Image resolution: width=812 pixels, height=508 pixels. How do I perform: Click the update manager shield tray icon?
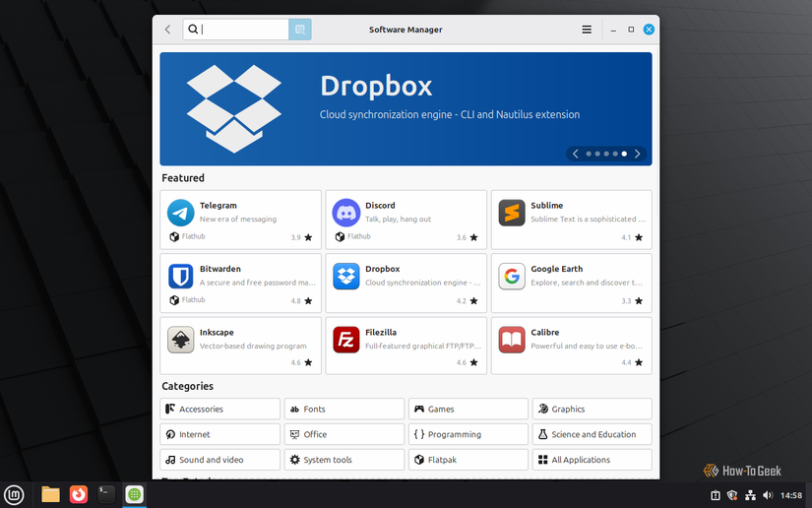coord(732,495)
